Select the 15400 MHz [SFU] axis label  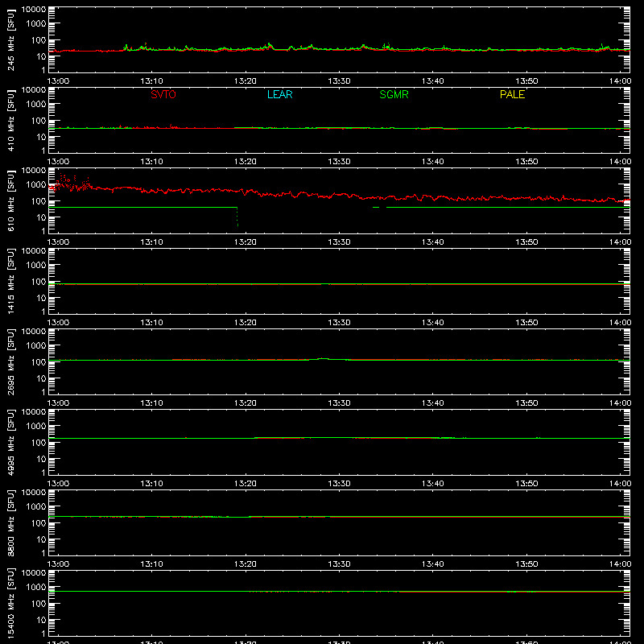11,603
